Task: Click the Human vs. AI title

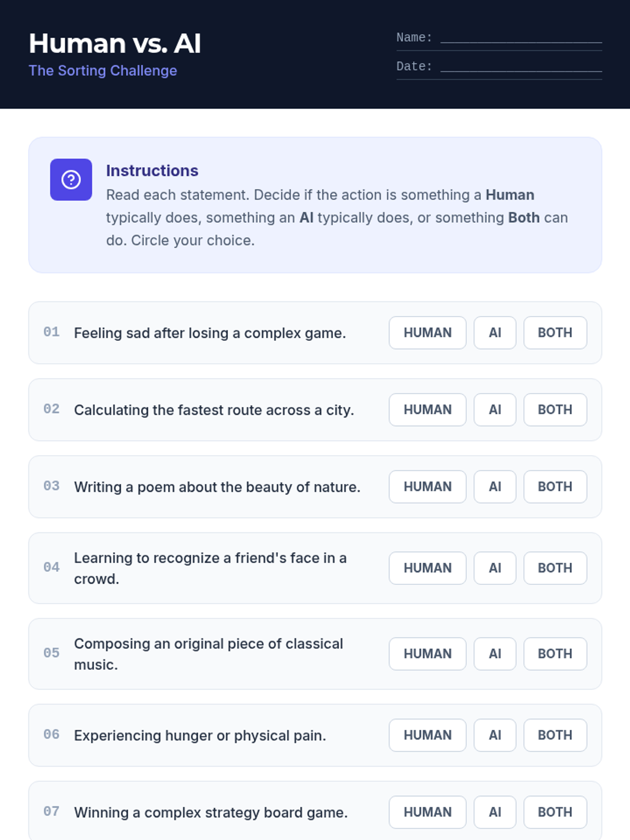Action: click(115, 44)
